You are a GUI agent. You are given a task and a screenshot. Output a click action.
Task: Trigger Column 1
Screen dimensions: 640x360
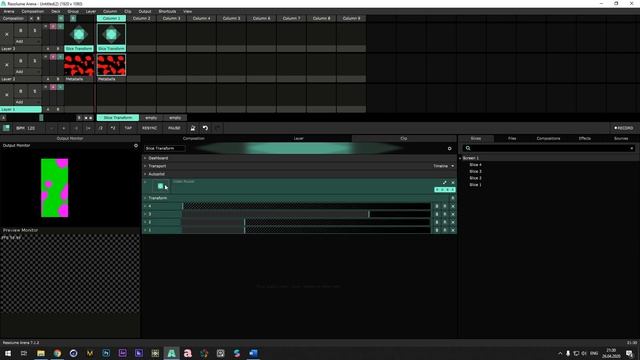point(111,18)
